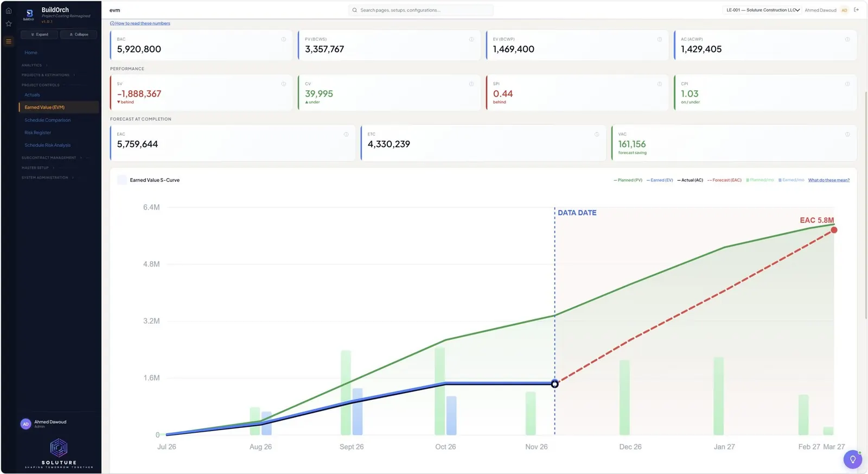The height and width of the screenshot is (474, 868).
Task: Open the lightbulb help button
Action: point(853,459)
